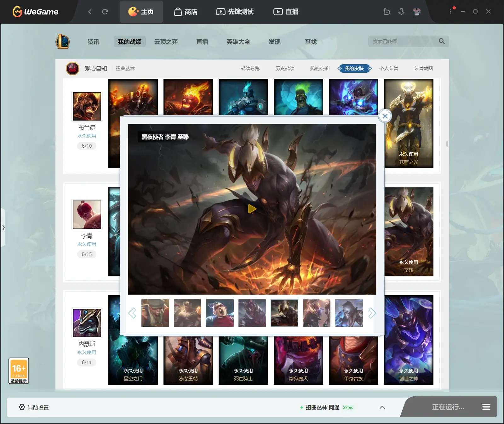Open the user avatar in title bar
504x424 pixels.
pyautogui.click(x=416, y=12)
